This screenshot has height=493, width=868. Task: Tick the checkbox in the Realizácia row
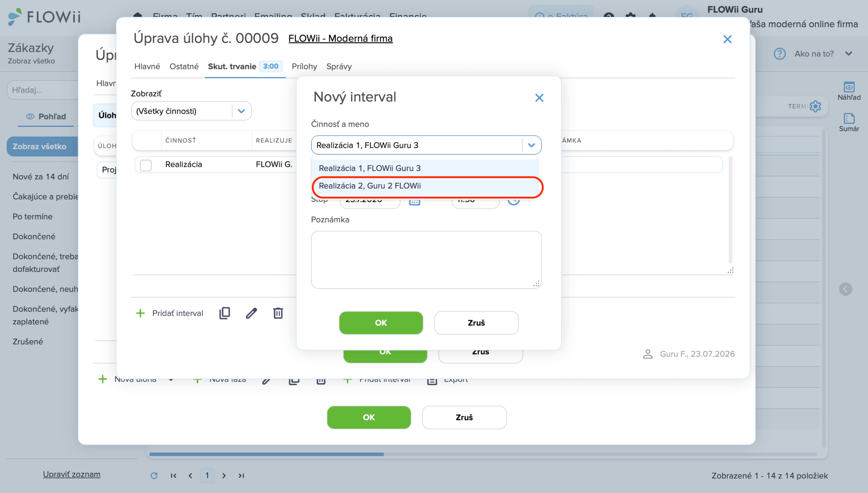pos(146,165)
